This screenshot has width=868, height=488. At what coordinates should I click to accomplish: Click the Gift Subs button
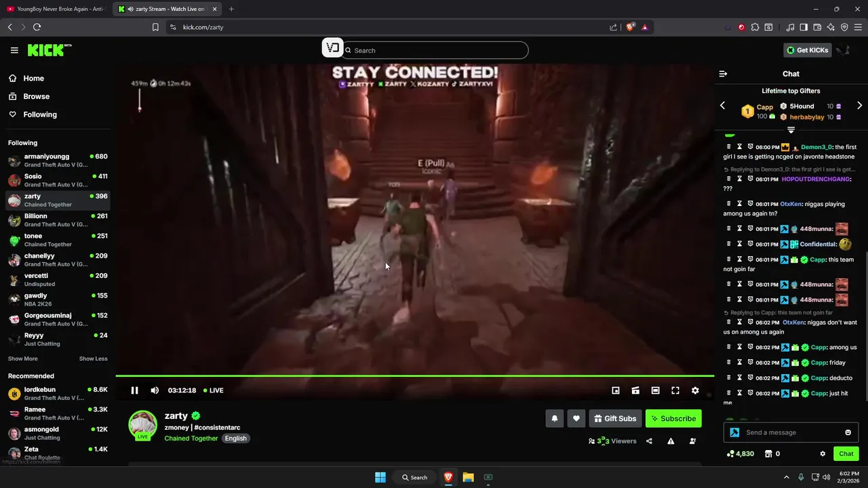click(x=615, y=419)
